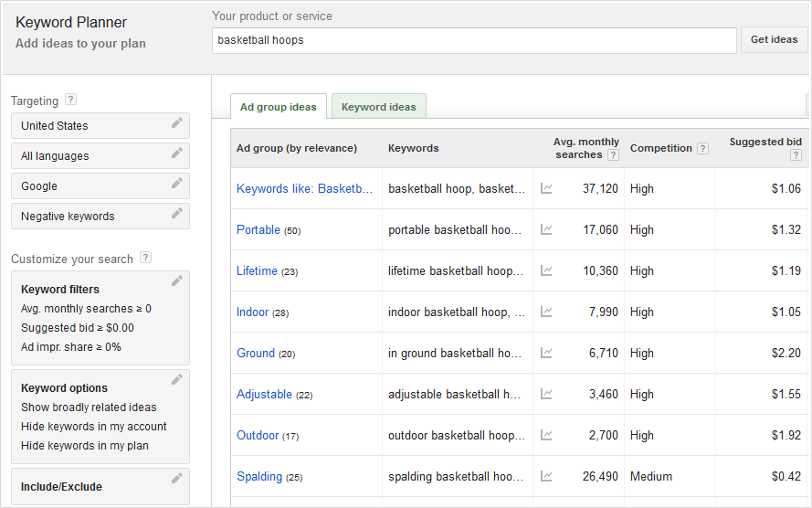
Task: Open the Portable ad group link
Action: pos(258,229)
